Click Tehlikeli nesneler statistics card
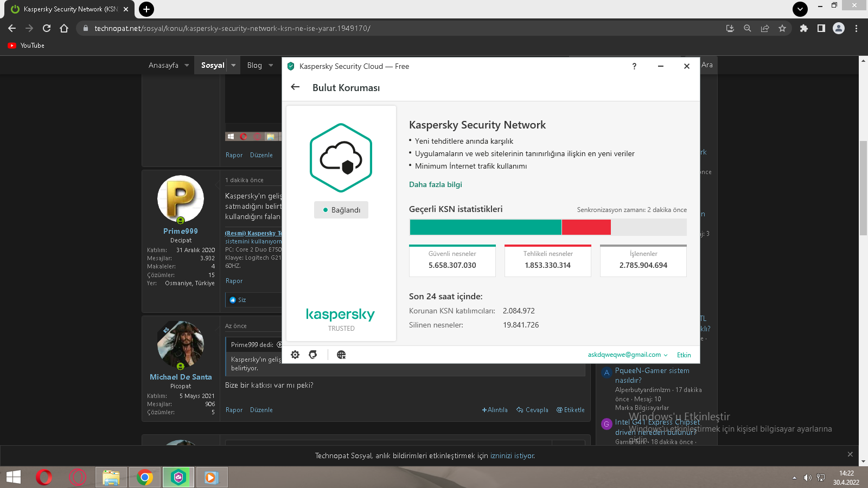 [548, 261]
